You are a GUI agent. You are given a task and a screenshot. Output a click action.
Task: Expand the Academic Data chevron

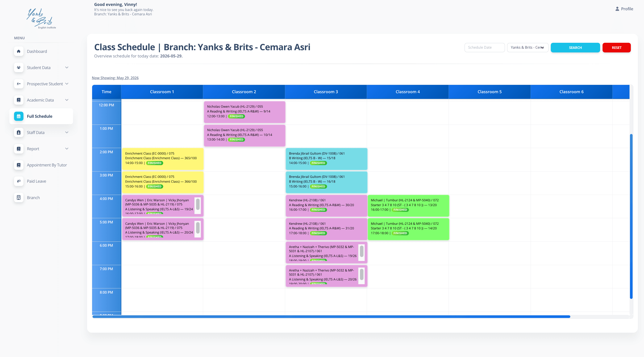67,100
